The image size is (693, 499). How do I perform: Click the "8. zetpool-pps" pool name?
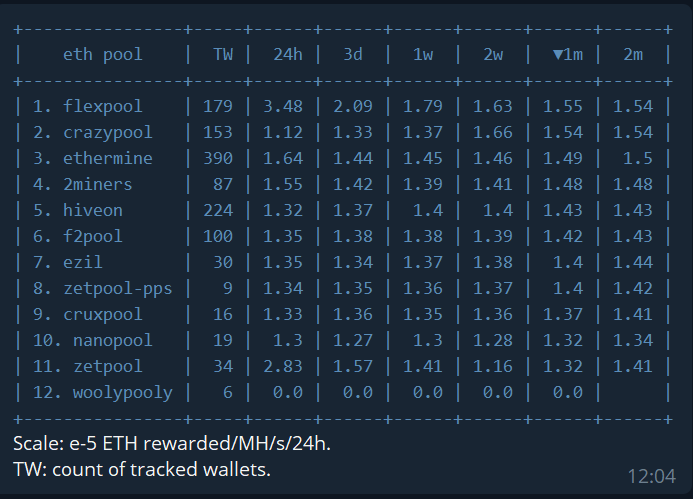pos(103,289)
